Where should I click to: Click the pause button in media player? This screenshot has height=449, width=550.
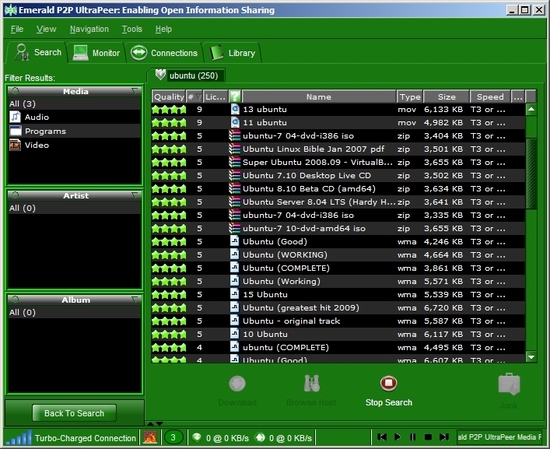pyautogui.click(x=413, y=437)
